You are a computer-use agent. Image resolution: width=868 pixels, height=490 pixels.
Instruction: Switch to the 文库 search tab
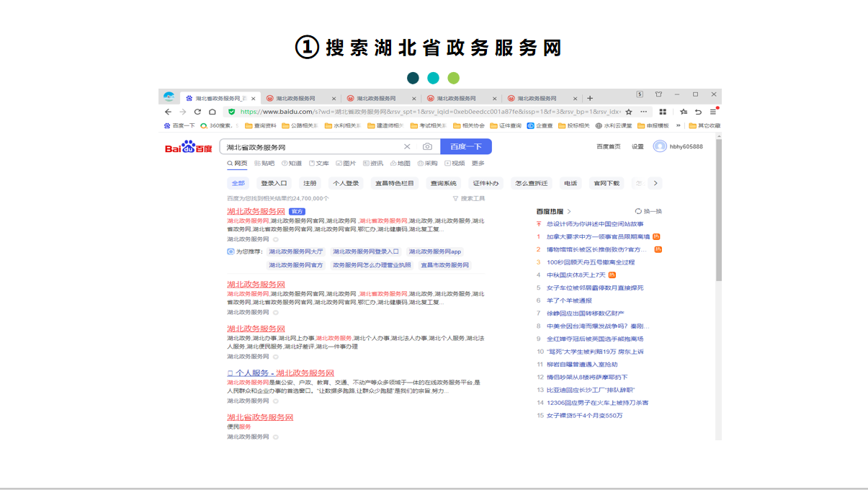[319, 164]
